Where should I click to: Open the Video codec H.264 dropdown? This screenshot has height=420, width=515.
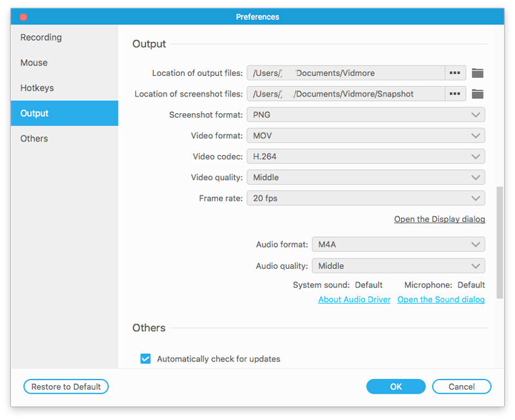click(366, 156)
